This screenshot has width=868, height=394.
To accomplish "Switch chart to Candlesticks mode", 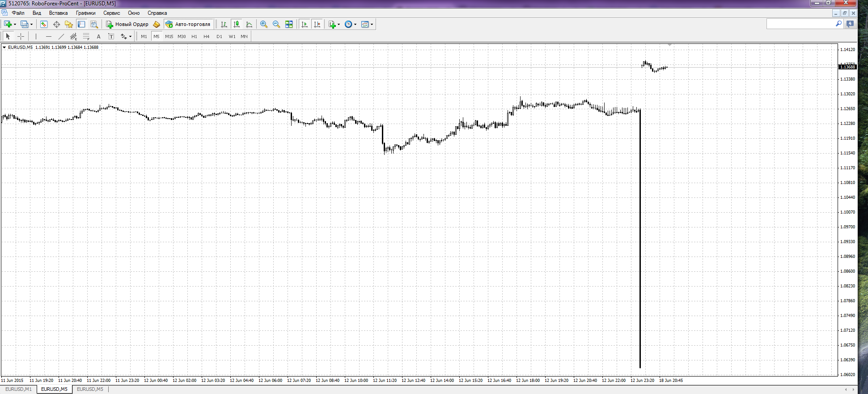I will 237,24.
